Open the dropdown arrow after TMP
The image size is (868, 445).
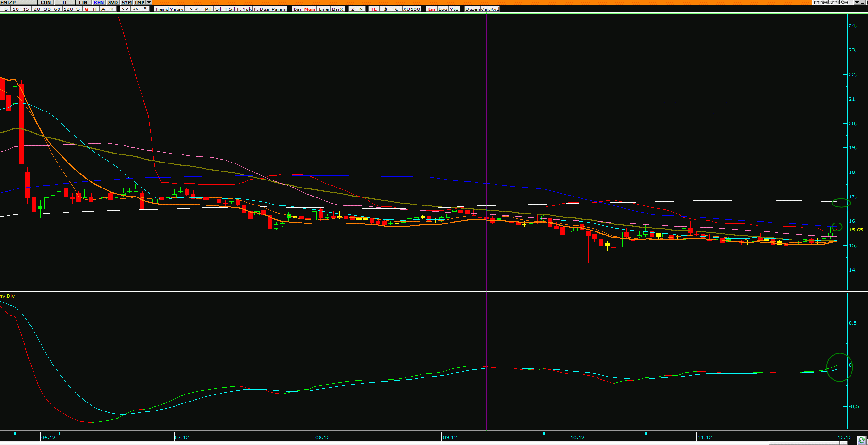(149, 2)
